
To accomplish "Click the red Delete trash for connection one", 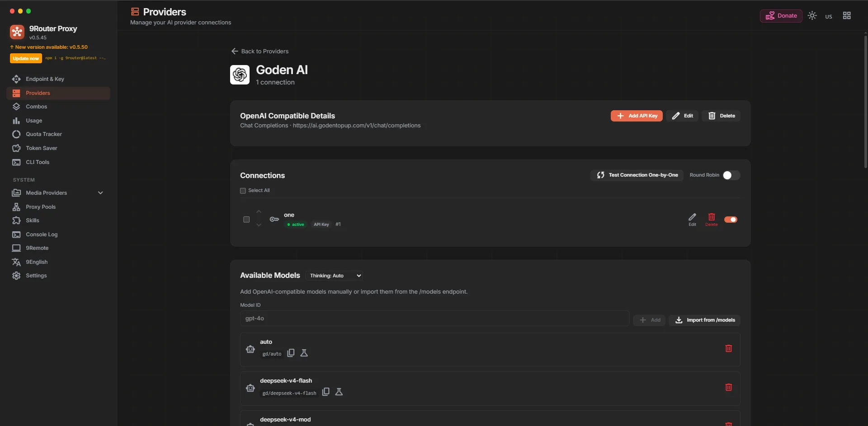I will tap(712, 220).
